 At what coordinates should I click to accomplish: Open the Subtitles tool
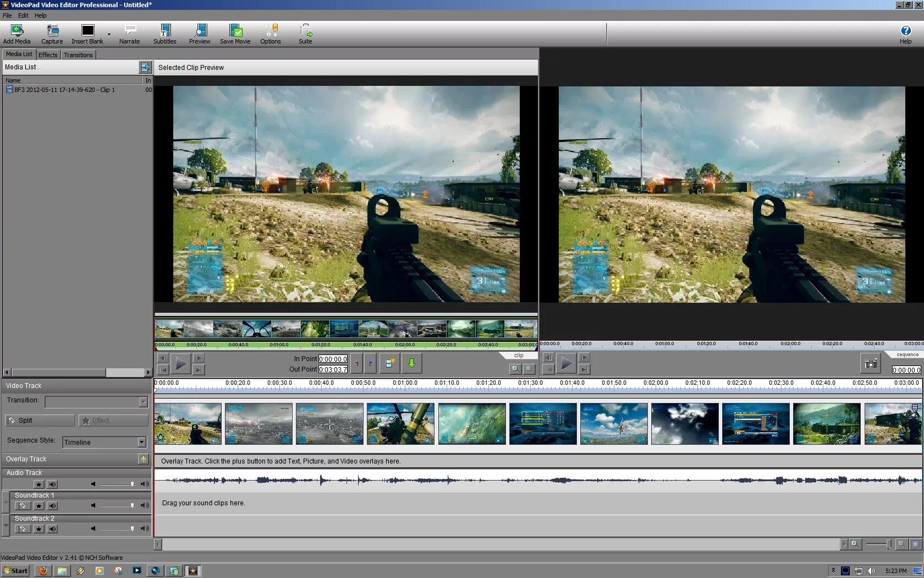165,34
